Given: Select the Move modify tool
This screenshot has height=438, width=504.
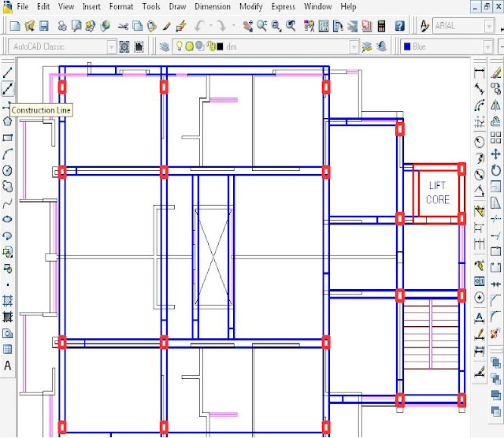Looking at the screenshot, I should click(x=495, y=154).
